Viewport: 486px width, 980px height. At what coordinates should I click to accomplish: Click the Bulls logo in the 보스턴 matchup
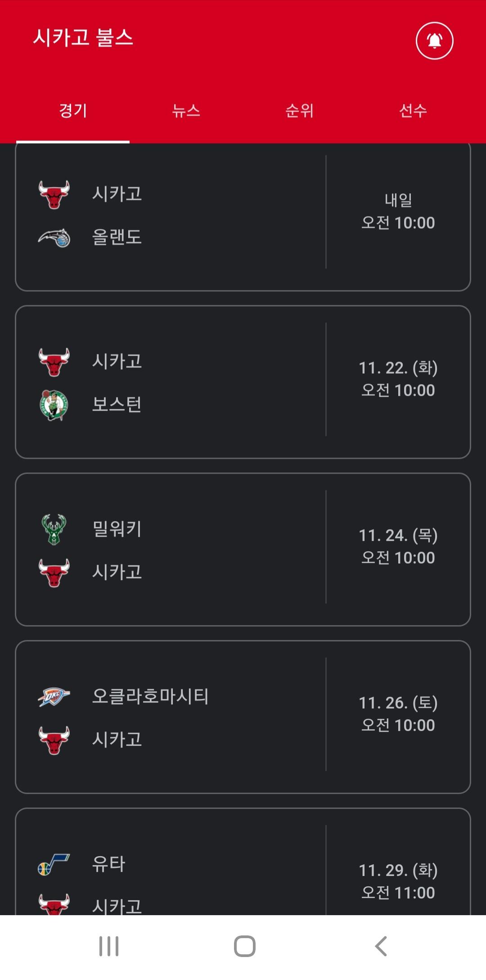(54, 362)
